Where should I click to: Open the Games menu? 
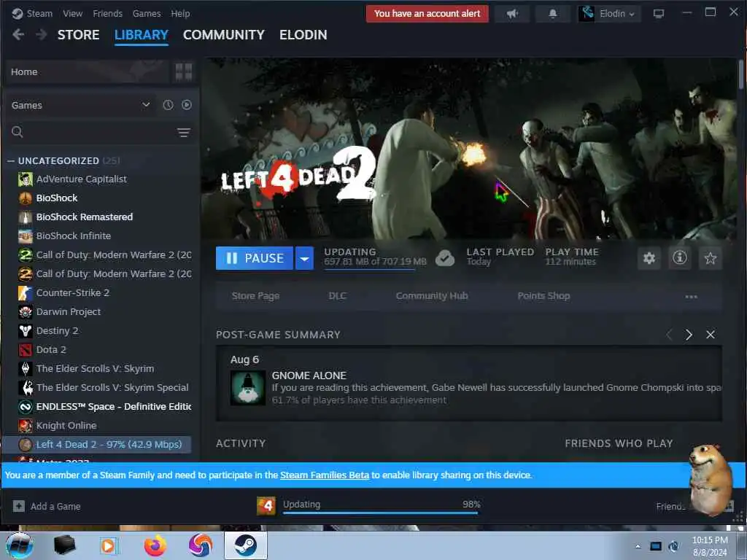pyautogui.click(x=147, y=13)
